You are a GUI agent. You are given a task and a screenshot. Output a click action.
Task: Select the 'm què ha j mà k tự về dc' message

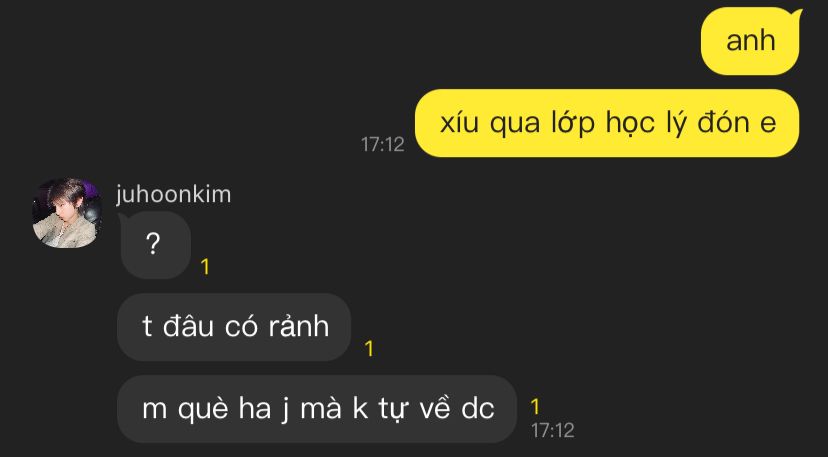[317, 409]
